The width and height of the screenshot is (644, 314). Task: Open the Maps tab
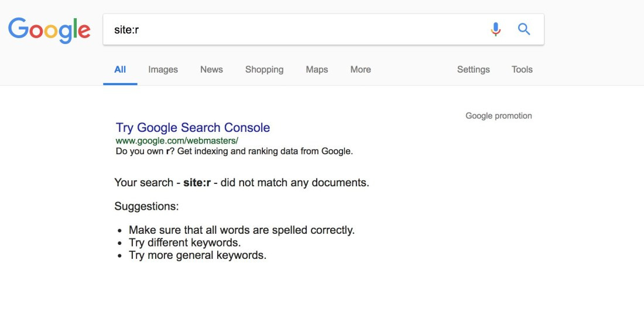[x=317, y=70]
